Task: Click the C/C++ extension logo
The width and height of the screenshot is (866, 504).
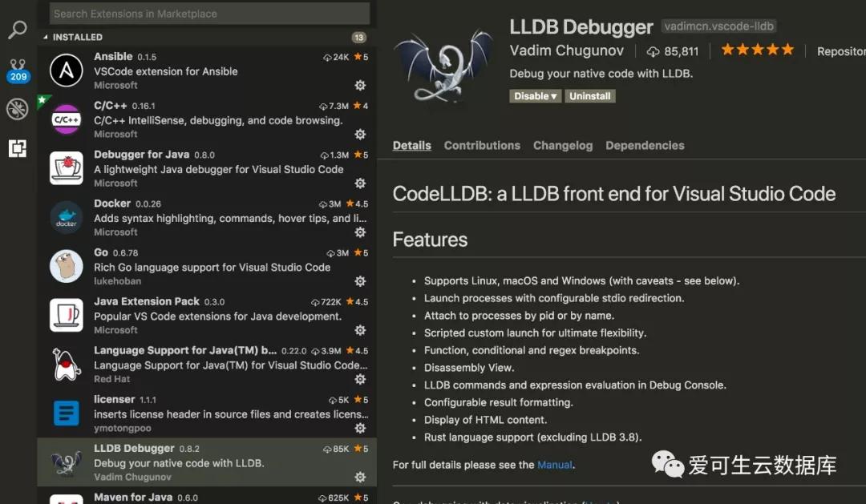Action: (67, 119)
